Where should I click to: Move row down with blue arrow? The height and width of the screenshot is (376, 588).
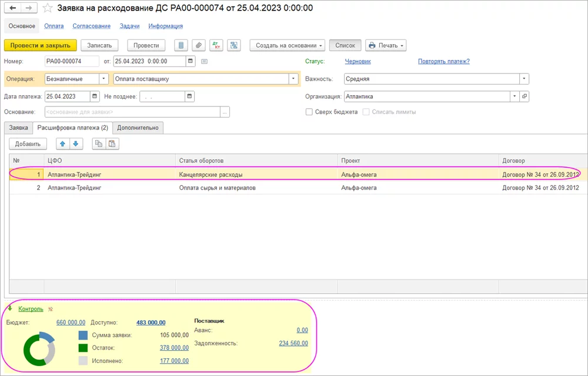(x=76, y=144)
